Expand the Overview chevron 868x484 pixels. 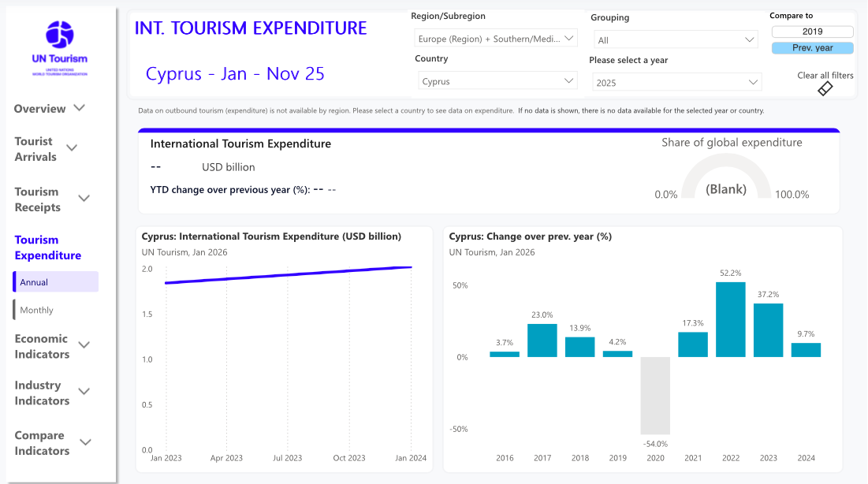(80, 108)
